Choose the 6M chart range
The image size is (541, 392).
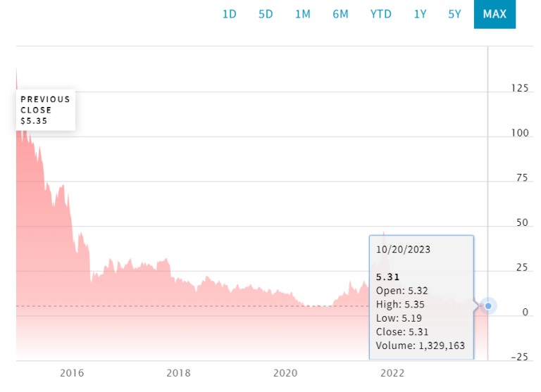[340, 14]
